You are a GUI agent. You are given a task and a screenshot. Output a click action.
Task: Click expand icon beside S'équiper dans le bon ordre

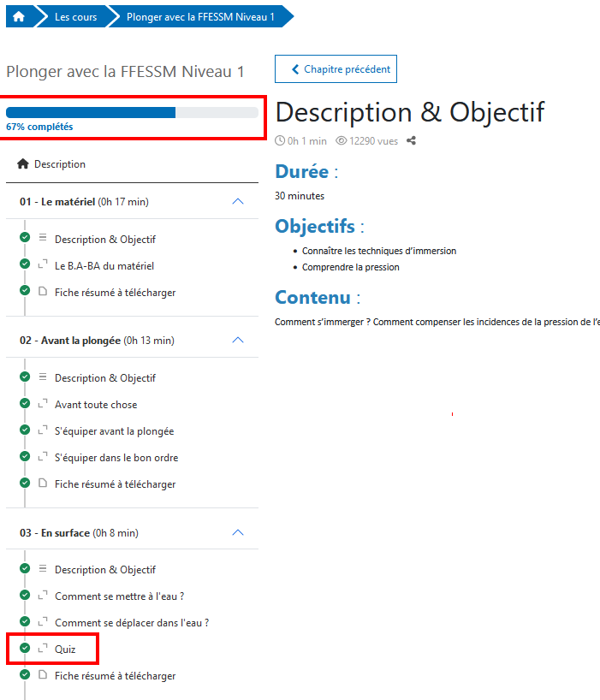[43, 456]
